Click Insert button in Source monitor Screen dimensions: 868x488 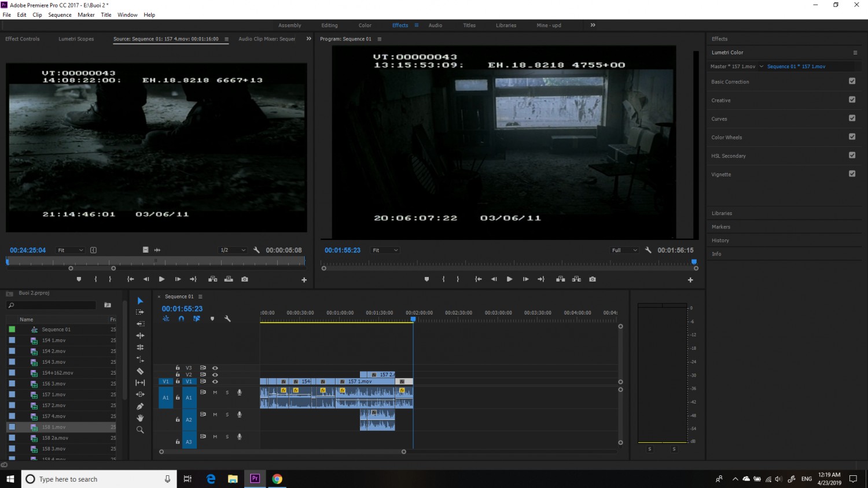[x=213, y=279]
